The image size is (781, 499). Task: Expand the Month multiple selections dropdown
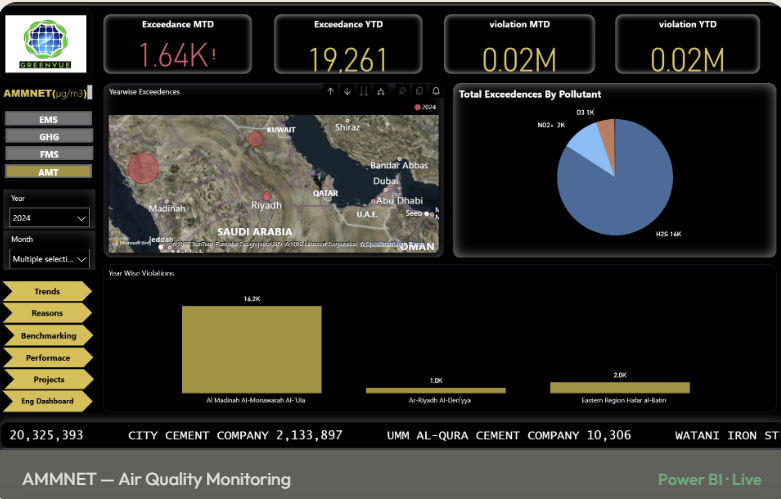point(49,259)
